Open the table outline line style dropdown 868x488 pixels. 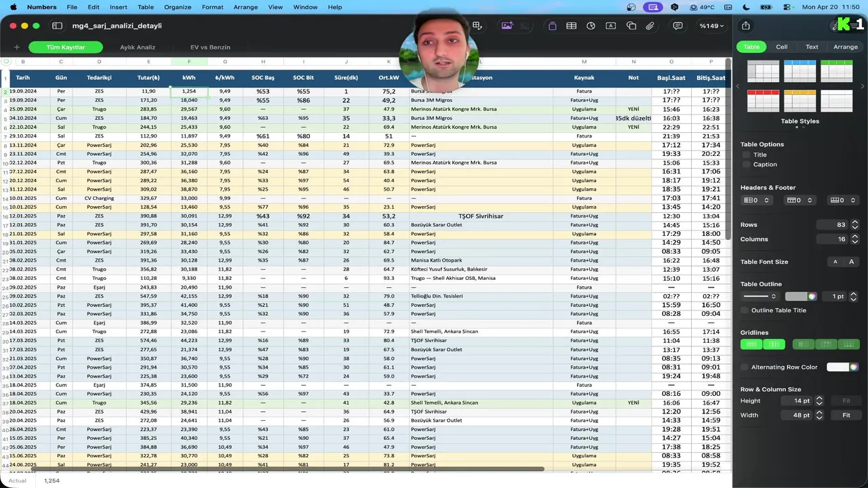coord(759,296)
